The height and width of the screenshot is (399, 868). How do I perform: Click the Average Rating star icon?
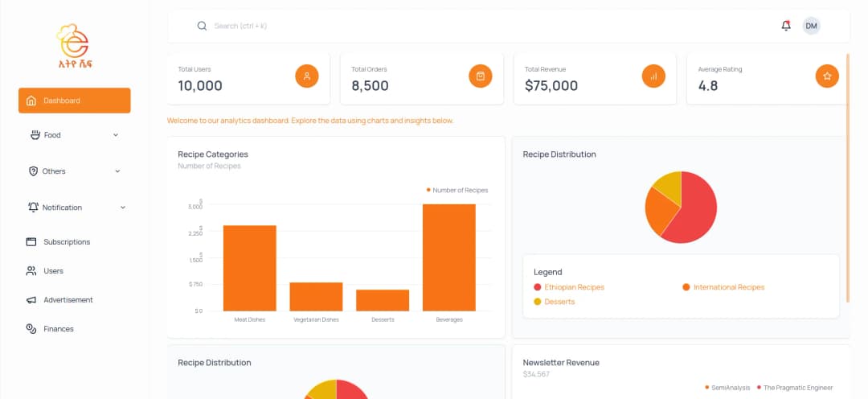click(827, 76)
